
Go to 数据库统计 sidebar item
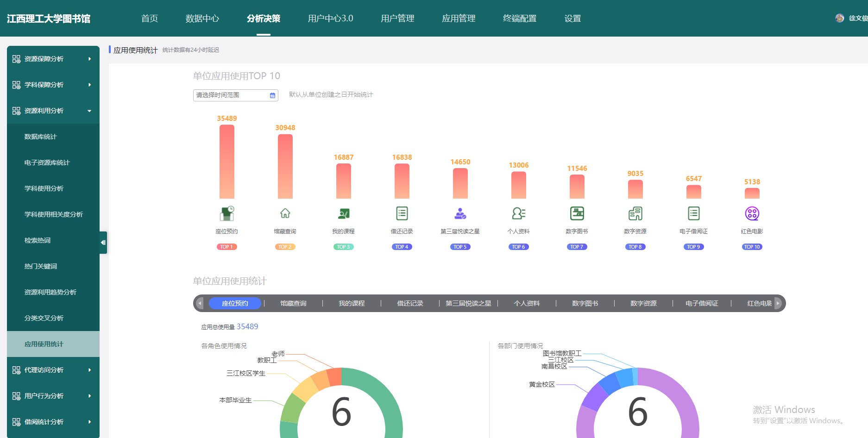pyautogui.click(x=40, y=137)
